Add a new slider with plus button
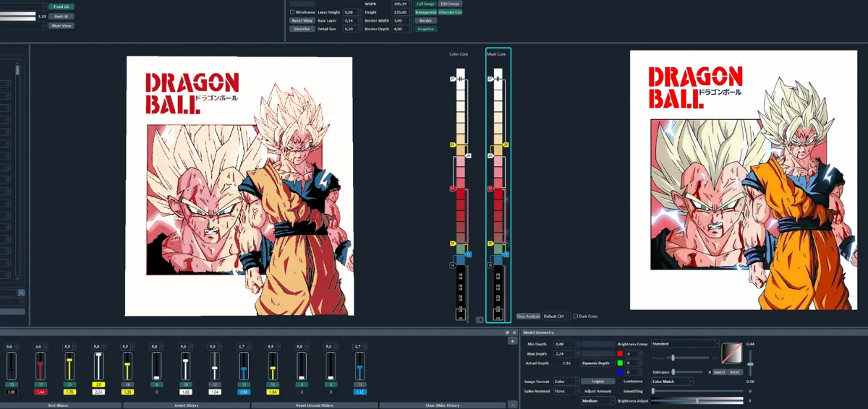The image size is (868, 409). coord(513,341)
